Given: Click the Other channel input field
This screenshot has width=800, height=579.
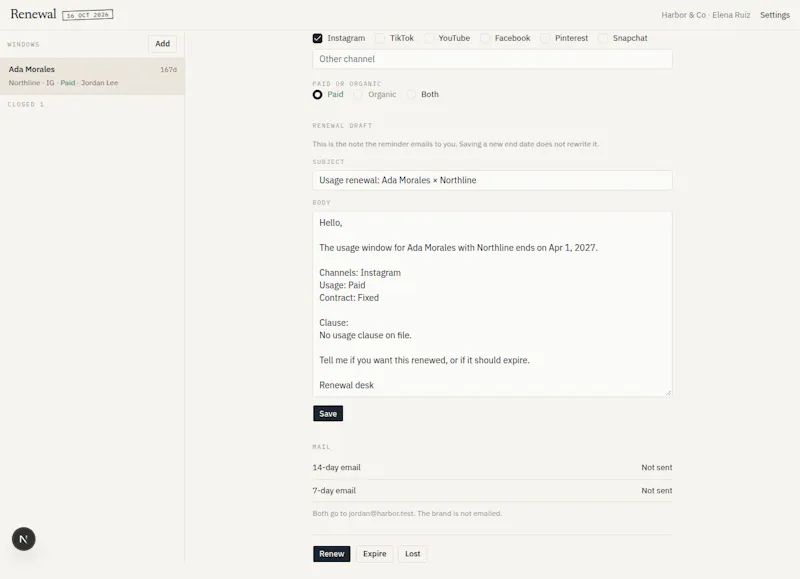Looking at the screenshot, I should [492, 59].
